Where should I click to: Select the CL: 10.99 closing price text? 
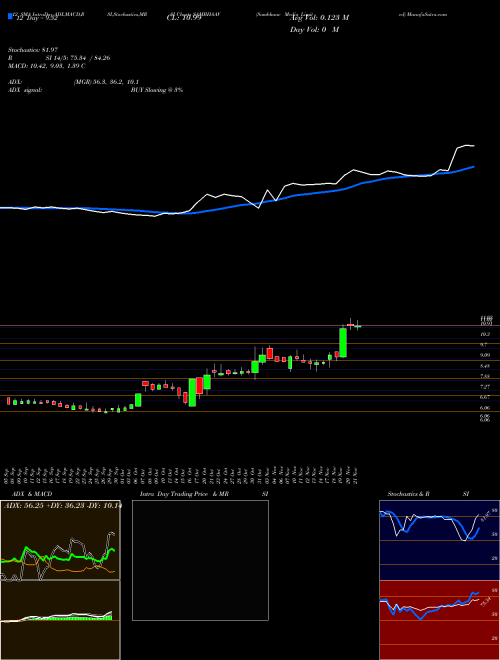[x=184, y=18]
